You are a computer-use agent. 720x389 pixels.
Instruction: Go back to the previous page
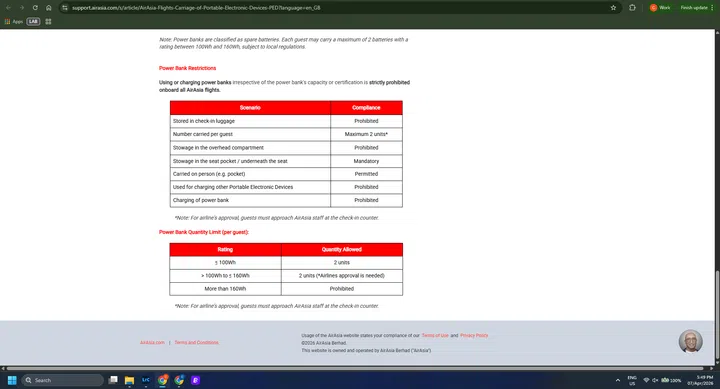8,8
